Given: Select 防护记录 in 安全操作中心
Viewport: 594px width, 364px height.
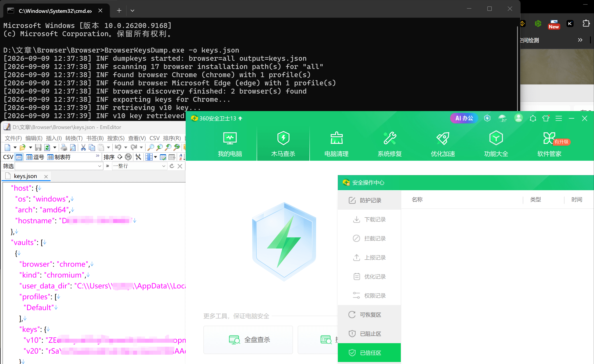Looking at the screenshot, I should (369, 200).
